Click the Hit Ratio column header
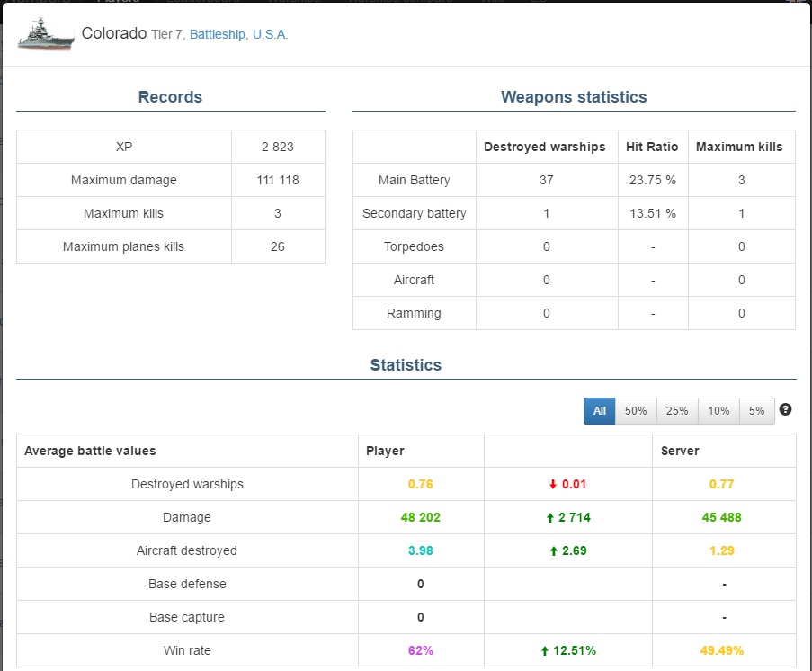812x671 pixels. point(652,147)
